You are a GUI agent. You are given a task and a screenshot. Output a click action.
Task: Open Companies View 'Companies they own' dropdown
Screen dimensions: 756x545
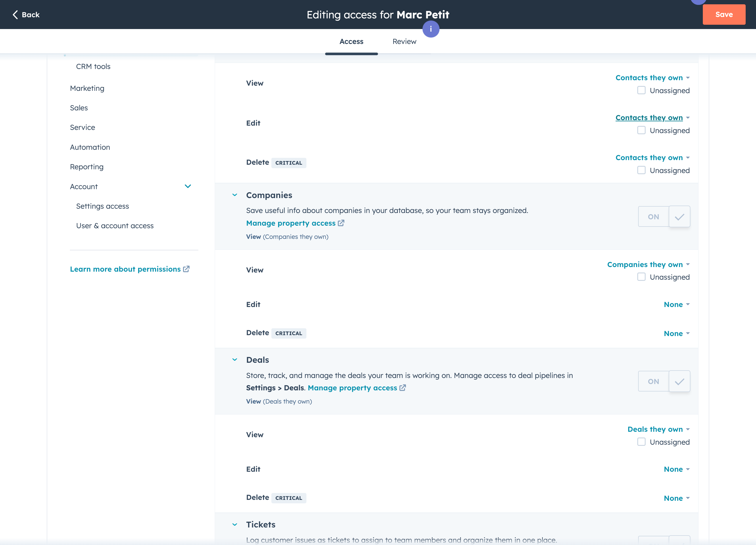648,264
